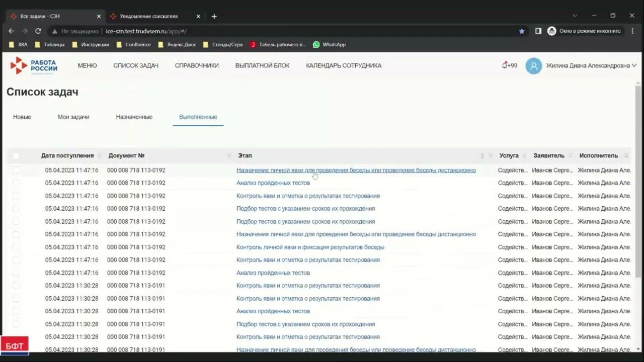Open the JIRA bookmark

click(x=19, y=44)
